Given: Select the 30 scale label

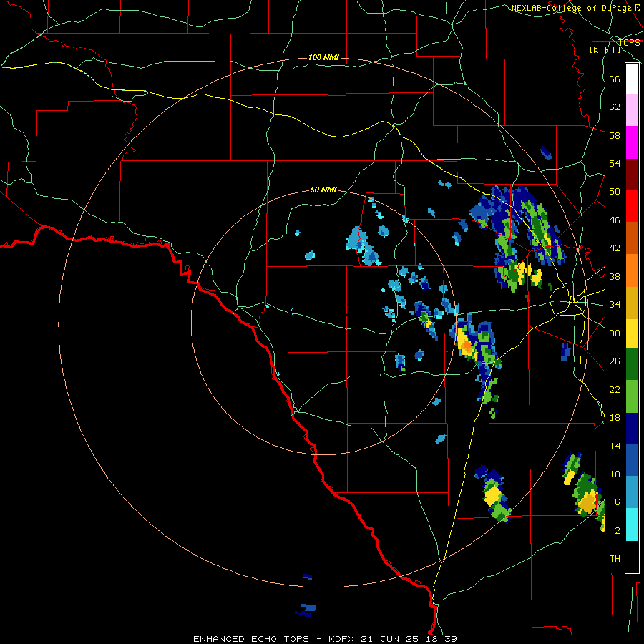Looking at the screenshot, I should (x=615, y=333).
